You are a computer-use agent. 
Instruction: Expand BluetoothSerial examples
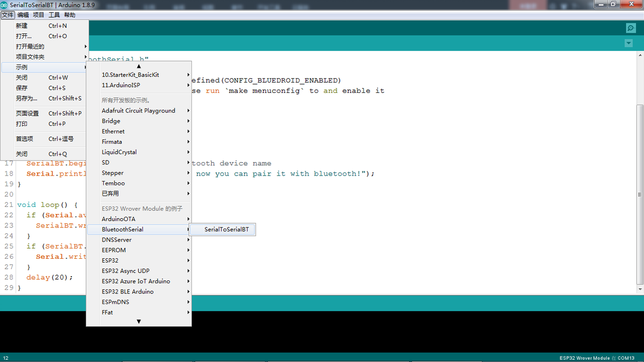coord(139,229)
